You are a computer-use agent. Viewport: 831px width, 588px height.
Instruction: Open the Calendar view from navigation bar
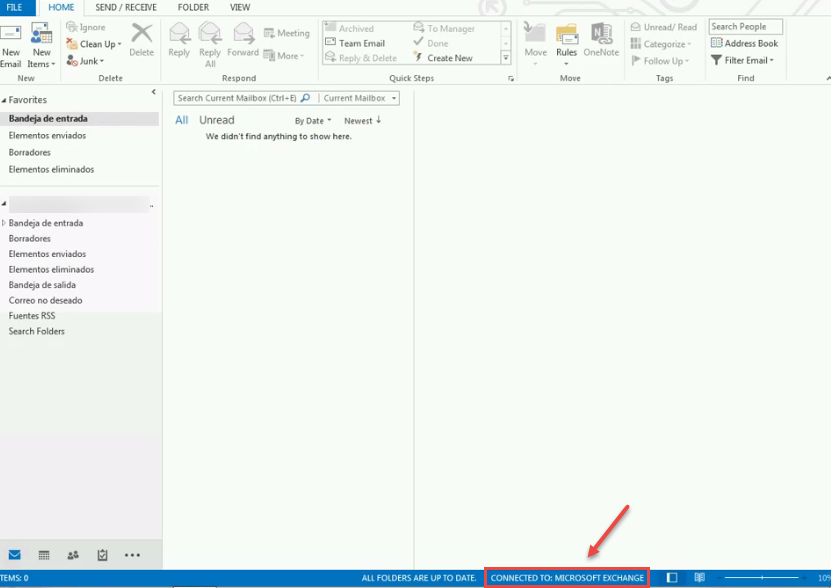[x=44, y=555]
